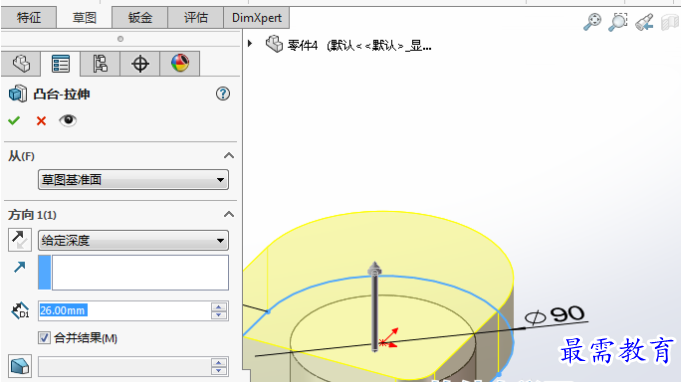Click the draft angle input field
The width and height of the screenshot is (682, 382).
coord(124,367)
